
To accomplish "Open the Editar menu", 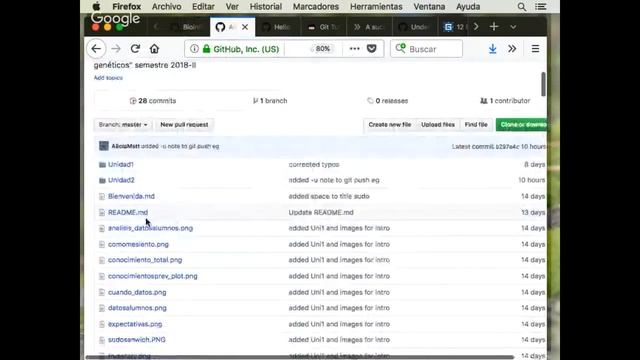I will 203,7.
